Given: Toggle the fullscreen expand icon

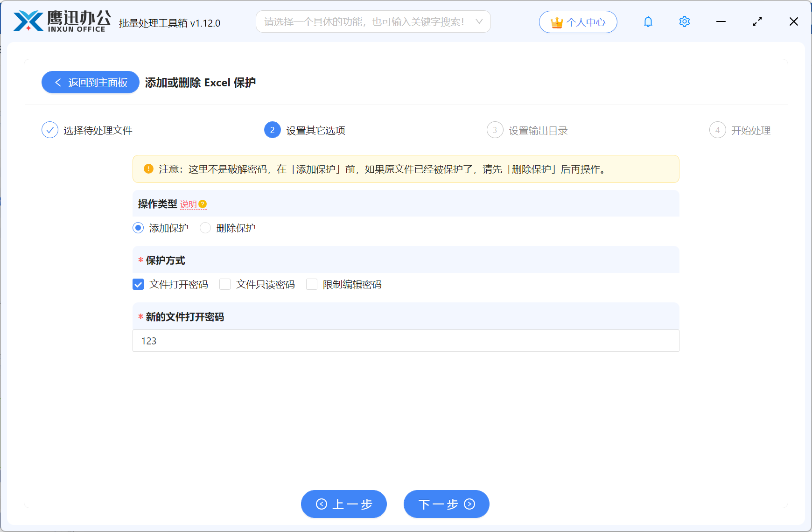Looking at the screenshot, I should click(757, 21).
